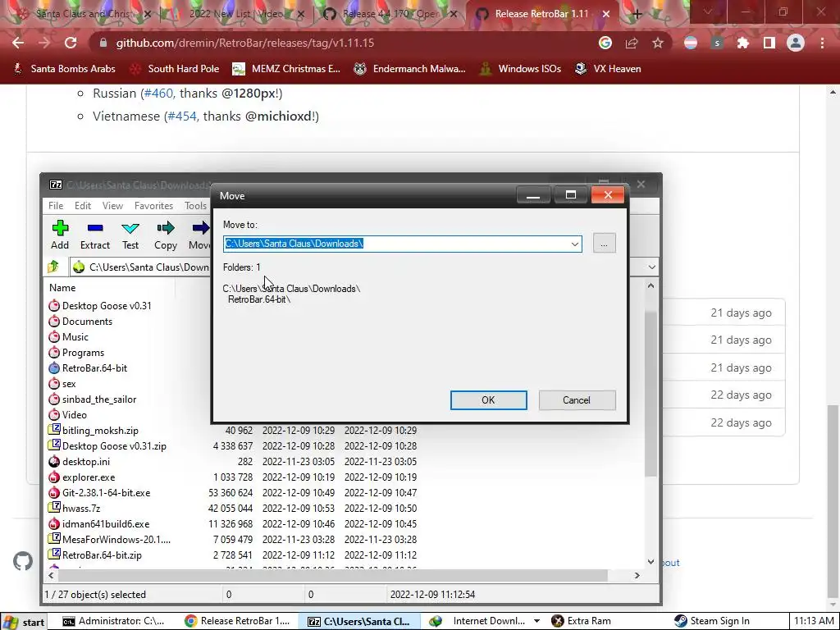Open the Chrome tab search dropdown
The width and height of the screenshot is (840, 630).
708,13
